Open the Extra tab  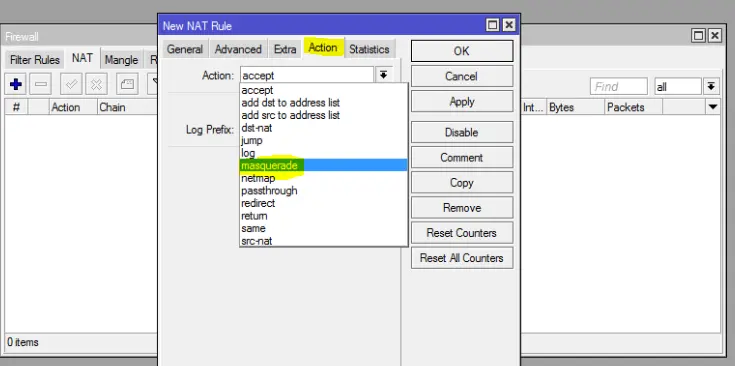pos(285,49)
